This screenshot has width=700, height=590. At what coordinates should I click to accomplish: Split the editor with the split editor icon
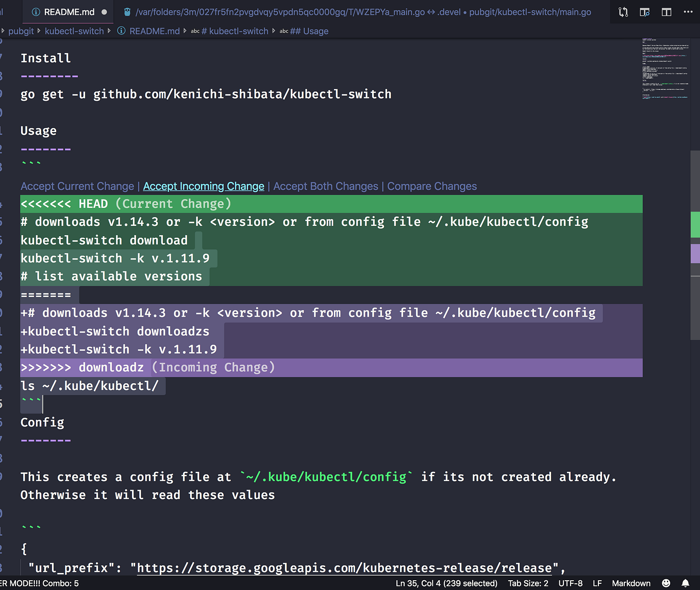click(x=666, y=11)
